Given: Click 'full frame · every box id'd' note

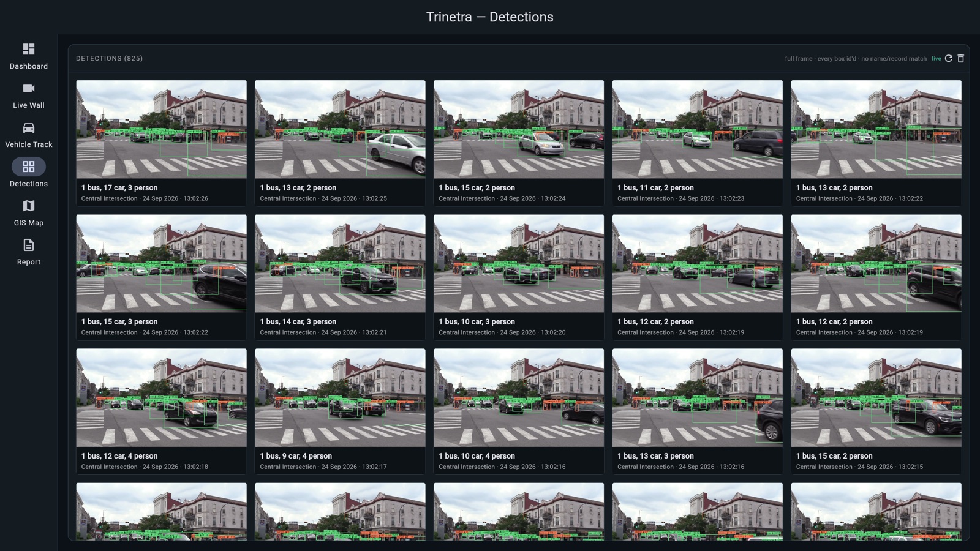Looking at the screenshot, I should [x=821, y=59].
